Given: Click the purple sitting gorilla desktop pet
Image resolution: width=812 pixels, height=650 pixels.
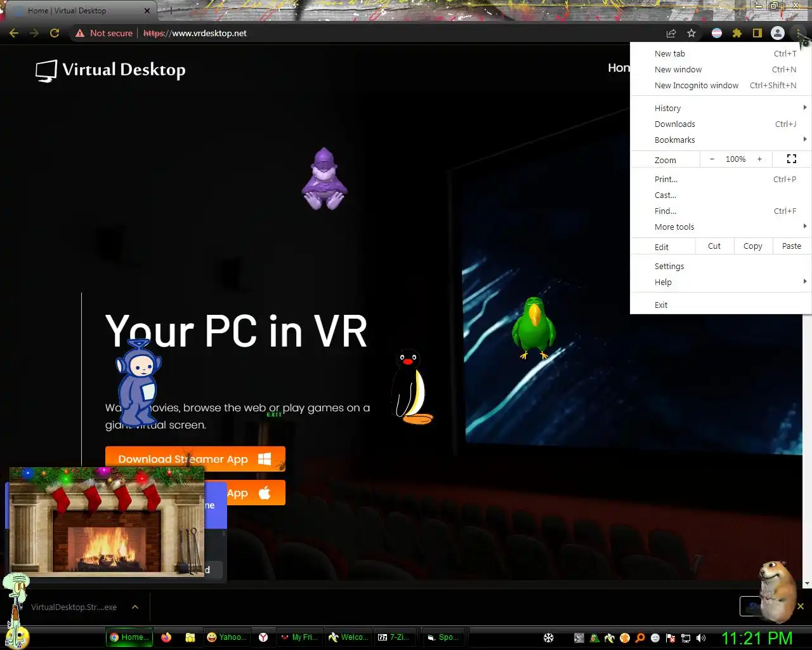Looking at the screenshot, I should (324, 179).
